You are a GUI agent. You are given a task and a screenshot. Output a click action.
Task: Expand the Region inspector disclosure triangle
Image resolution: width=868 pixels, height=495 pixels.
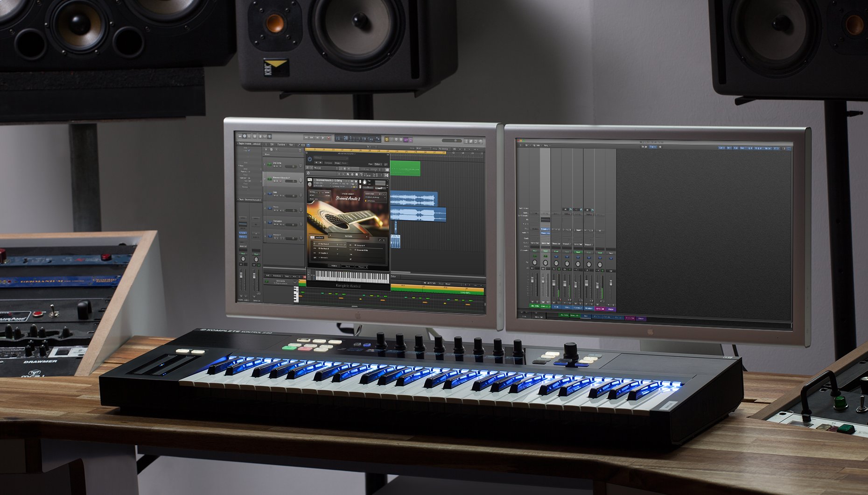point(238,143)
